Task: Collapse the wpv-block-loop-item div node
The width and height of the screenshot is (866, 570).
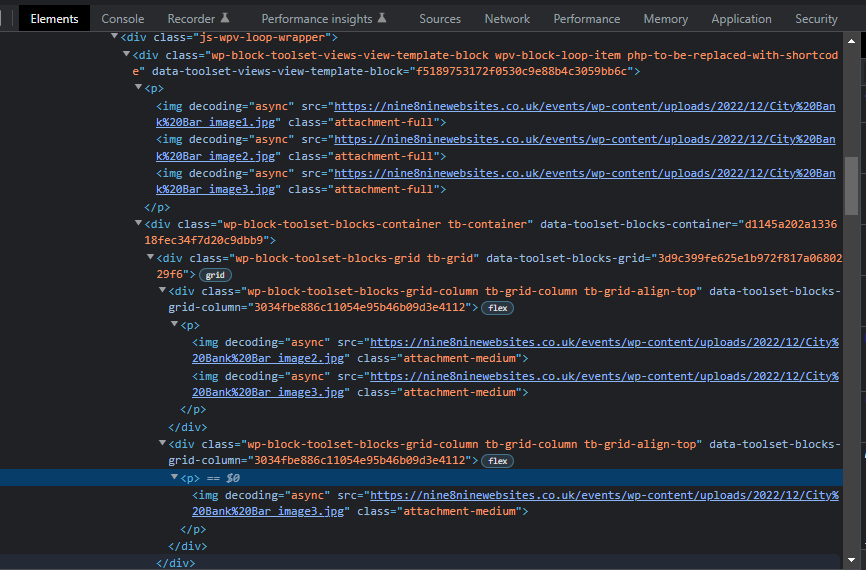Action: tap(125, 55)
